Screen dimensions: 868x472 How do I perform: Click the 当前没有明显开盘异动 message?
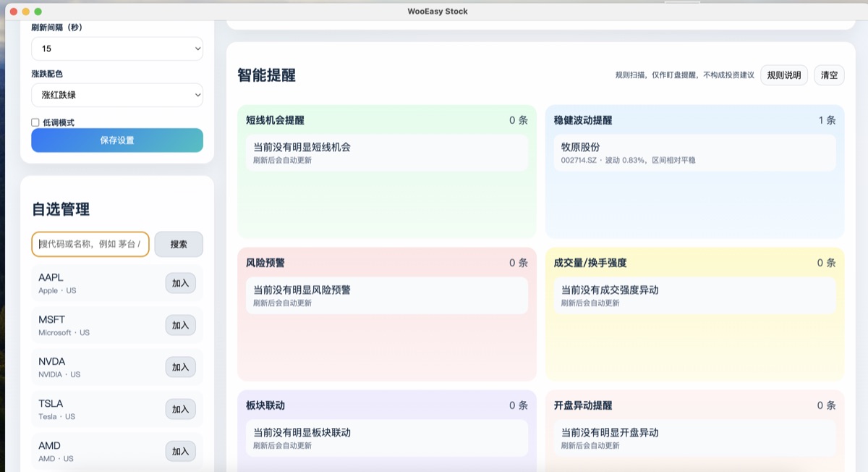pos(610,432)
